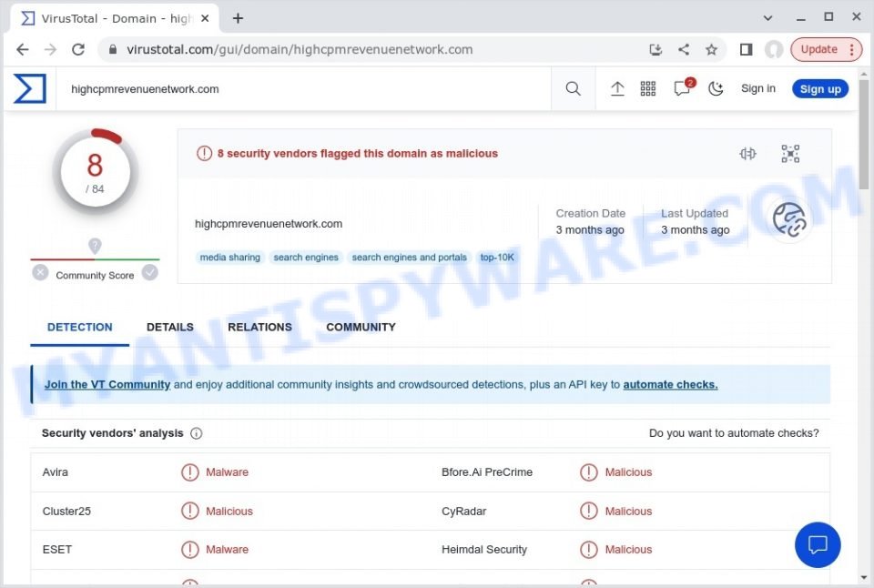
Task: Open the notifications comment icon
Action: (683, 87)
